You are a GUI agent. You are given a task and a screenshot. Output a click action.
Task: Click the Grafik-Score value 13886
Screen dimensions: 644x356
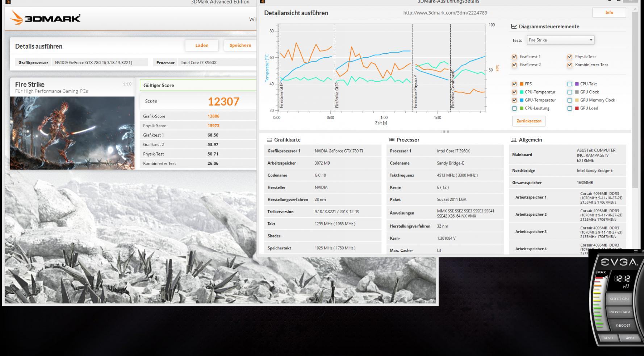(213, 116)
